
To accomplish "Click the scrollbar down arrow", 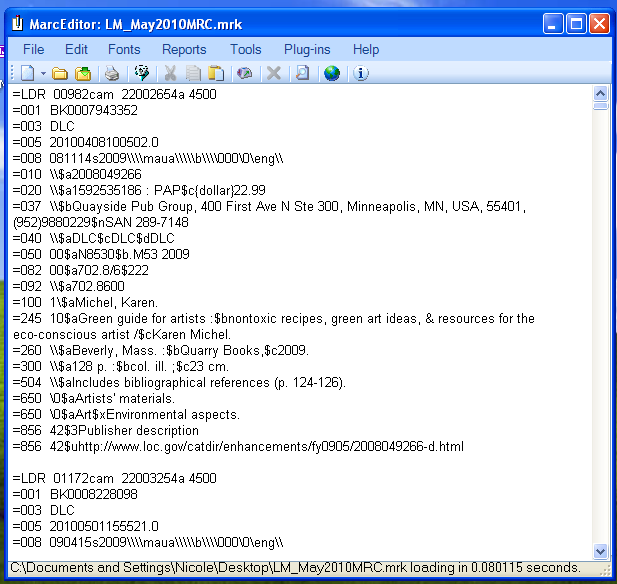I will point(600,551).
